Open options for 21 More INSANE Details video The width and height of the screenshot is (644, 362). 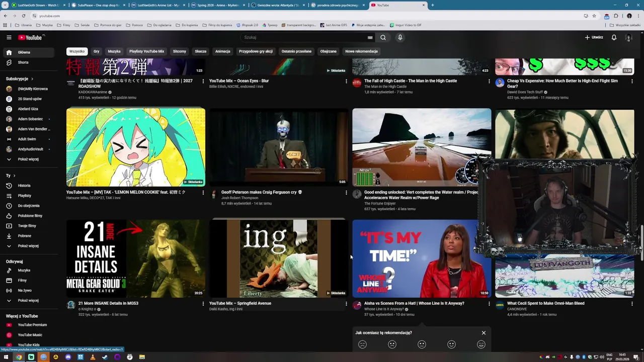203,304
